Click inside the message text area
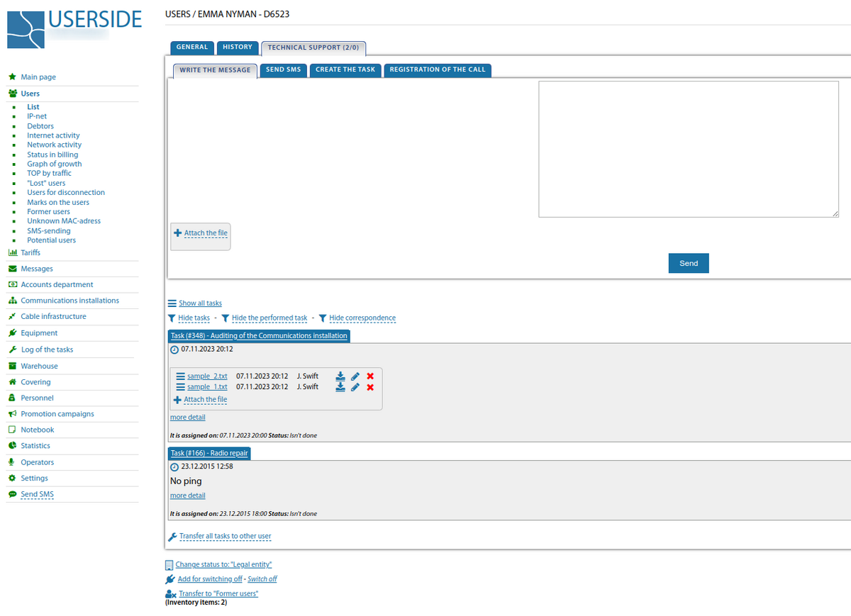Viewport: 851px width, 616px height. point(688,149)
